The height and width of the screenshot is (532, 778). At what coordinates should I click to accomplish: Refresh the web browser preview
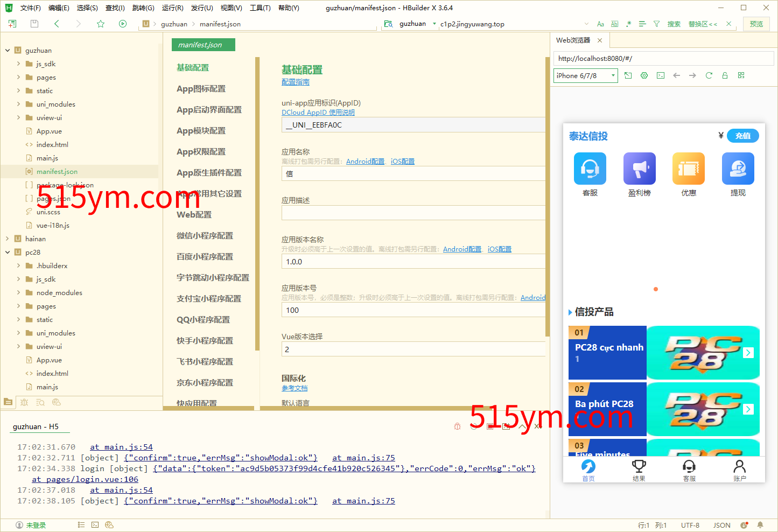point(709,75)
